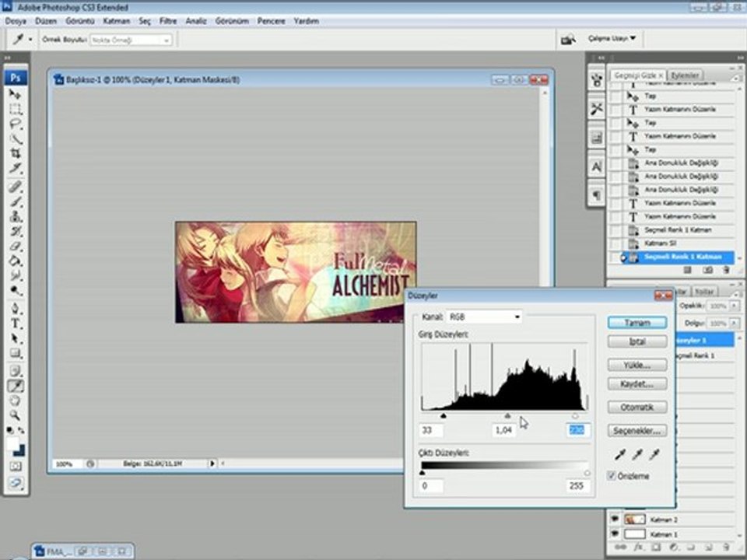The width and height of the screenshot is (747, 560).
Task: Open the Tool Presets panel icon
Action: 597,109
